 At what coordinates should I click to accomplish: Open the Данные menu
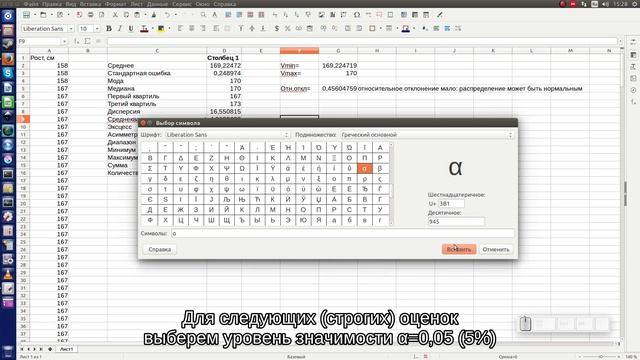157,4
